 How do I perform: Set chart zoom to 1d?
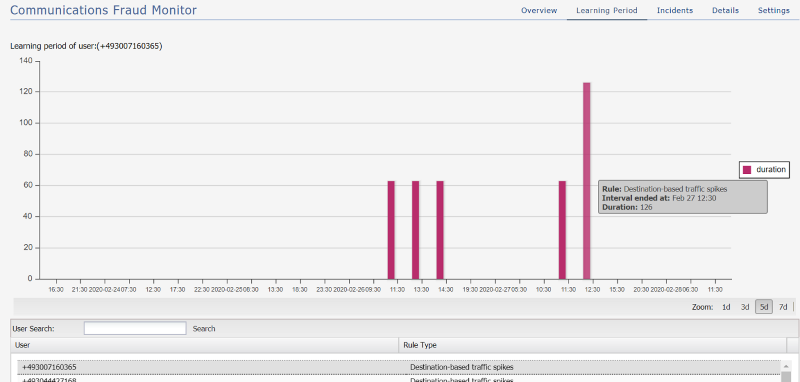click(x=726, y=307)
